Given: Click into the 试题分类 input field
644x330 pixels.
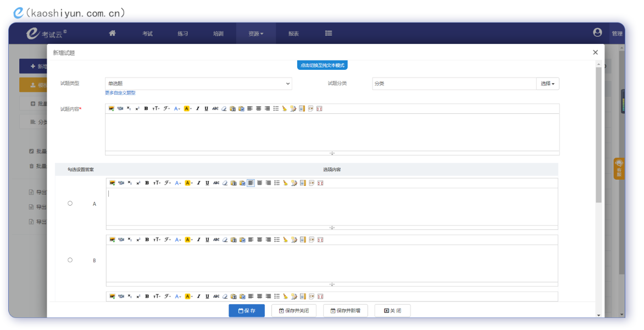Looking at the screenshot, I should click(x=453, y=84).
